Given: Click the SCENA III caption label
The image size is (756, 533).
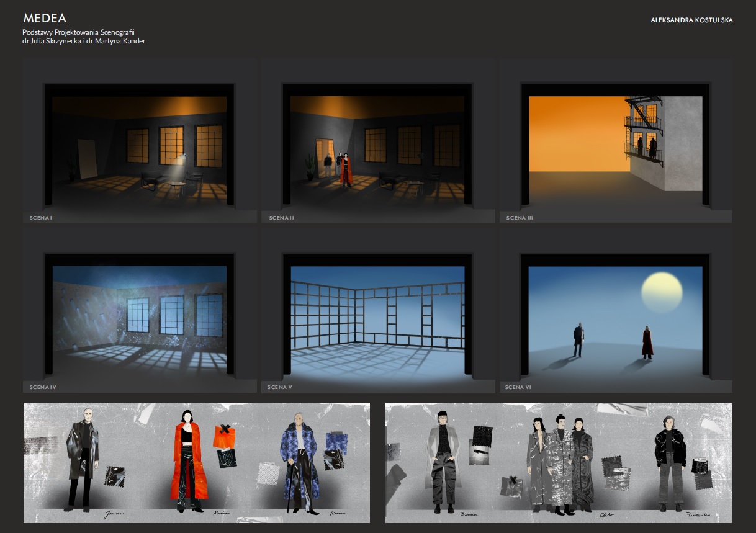Looking at the screenshot, I should tap(520, 218).
